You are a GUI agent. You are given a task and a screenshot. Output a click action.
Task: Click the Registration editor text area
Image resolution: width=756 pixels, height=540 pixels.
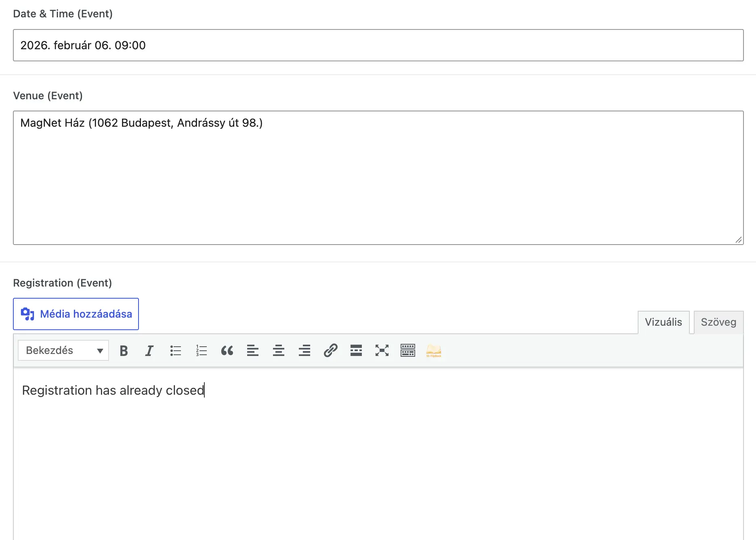tap(378, 454)
